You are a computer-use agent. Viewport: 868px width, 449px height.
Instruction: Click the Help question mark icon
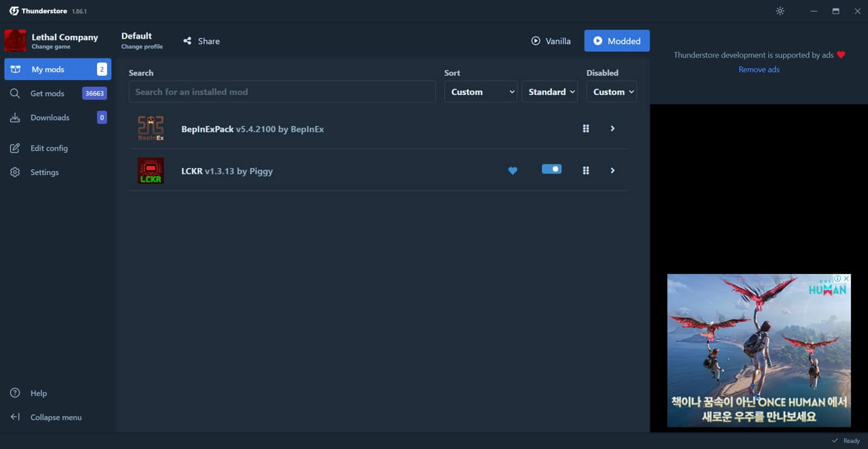pyautogui.click(x=15, y=393)
